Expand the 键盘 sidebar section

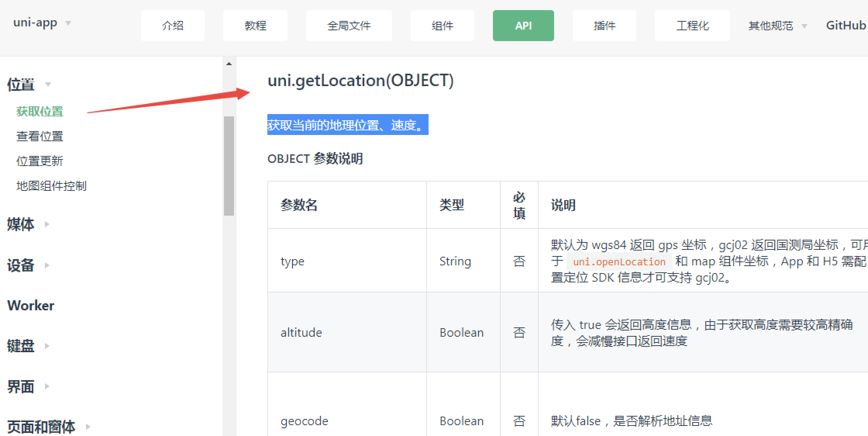[x=28, y=346]
